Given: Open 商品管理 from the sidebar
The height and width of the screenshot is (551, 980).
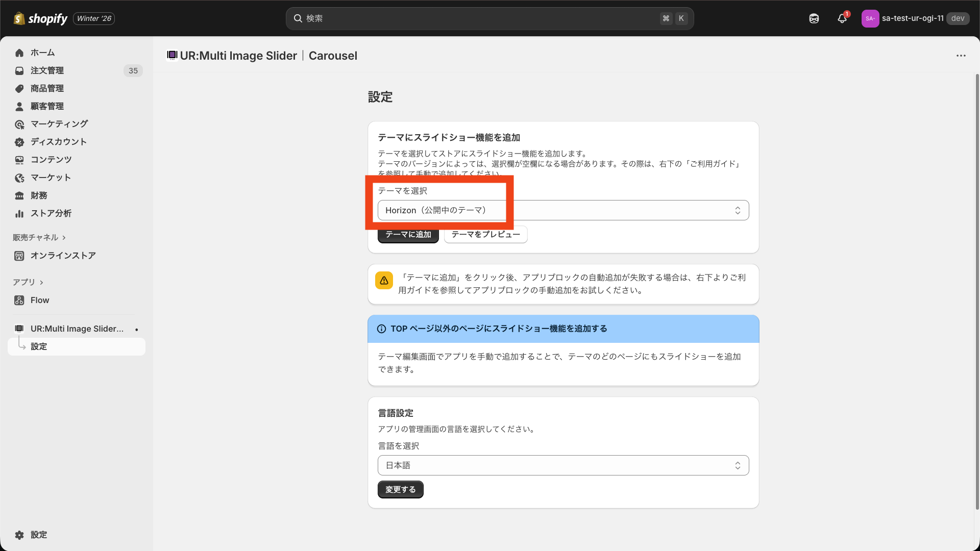Looking at the screenshot, I should 46,88.
